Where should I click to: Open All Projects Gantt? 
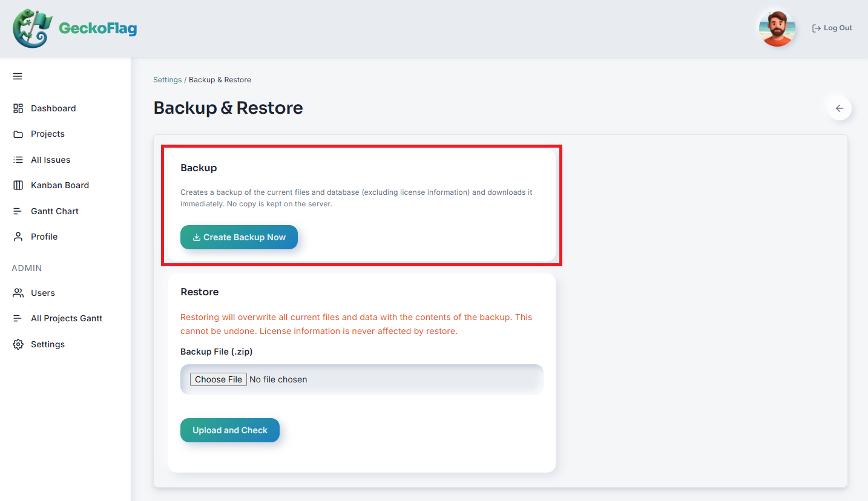point(65,318)
